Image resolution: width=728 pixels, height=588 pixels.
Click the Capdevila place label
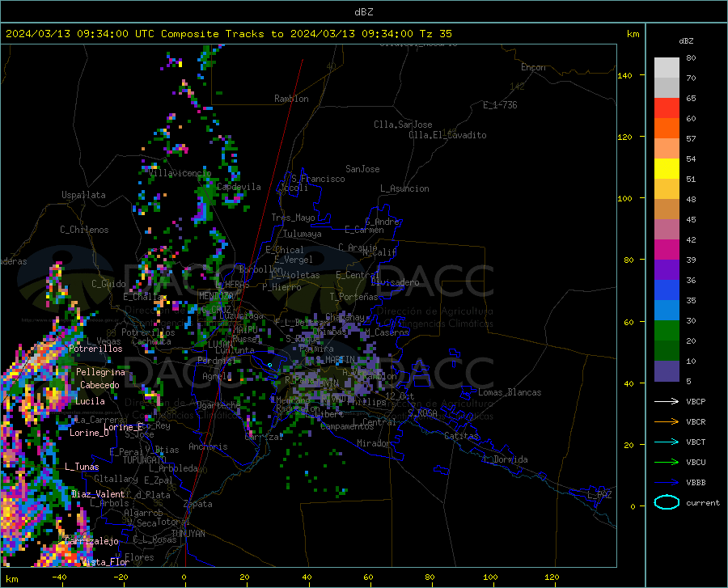click(x=239, y=187)
